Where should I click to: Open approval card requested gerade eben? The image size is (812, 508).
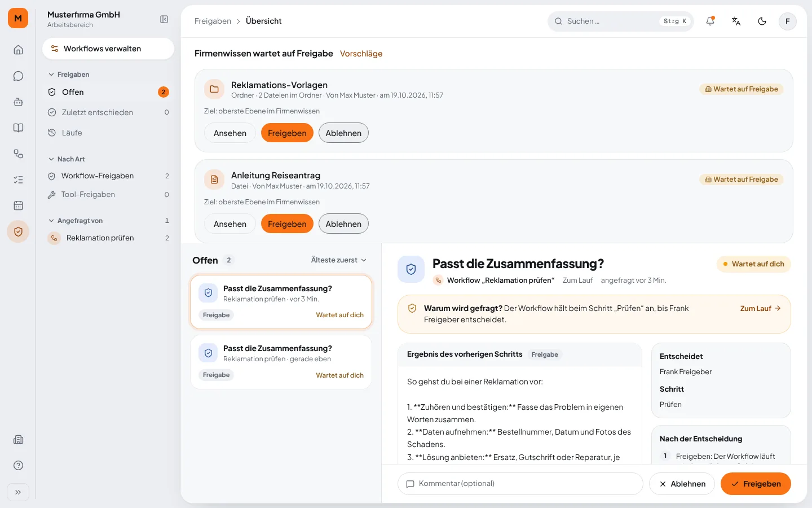pyautogui.click(x=281, y=362)
